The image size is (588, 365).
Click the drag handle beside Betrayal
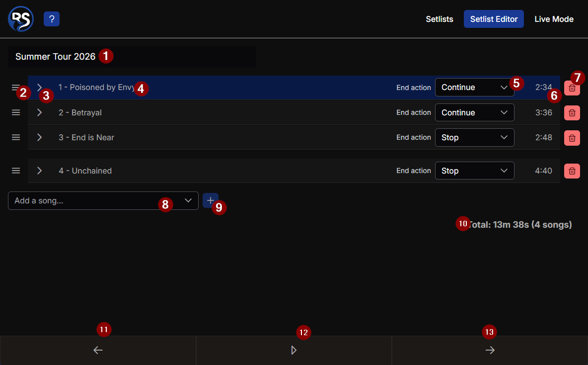(16, 112)
